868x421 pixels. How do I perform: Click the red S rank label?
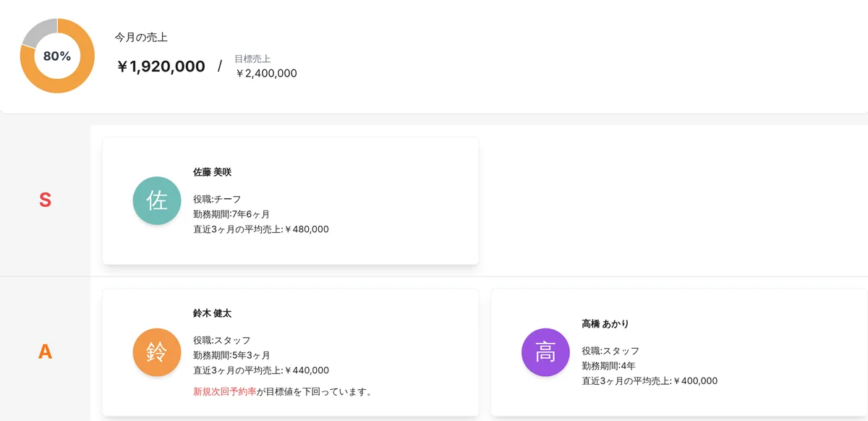45,200
